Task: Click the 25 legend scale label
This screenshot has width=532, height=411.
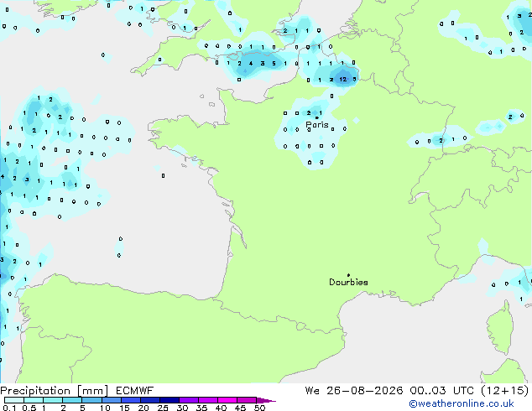Action: (163, 408)
